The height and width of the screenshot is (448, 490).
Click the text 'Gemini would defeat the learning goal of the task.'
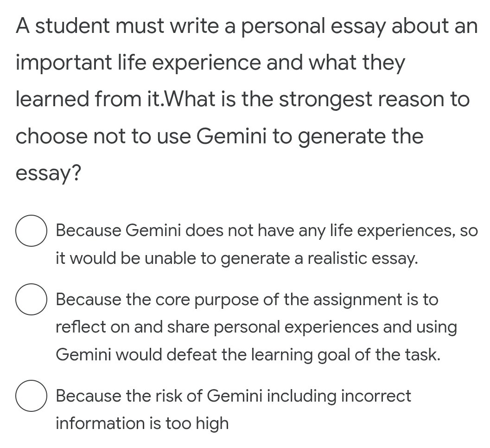tap(248, 355)
